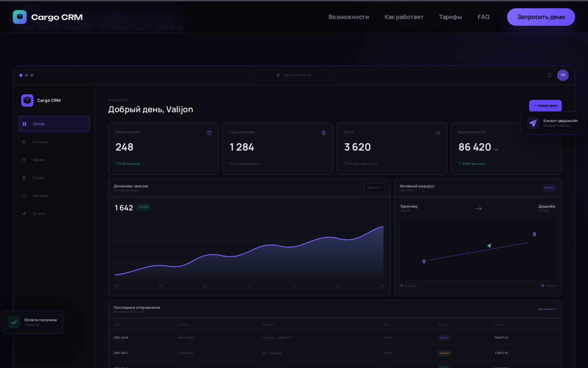Click the weight icon beside 1 240 кг

(543, 286)
